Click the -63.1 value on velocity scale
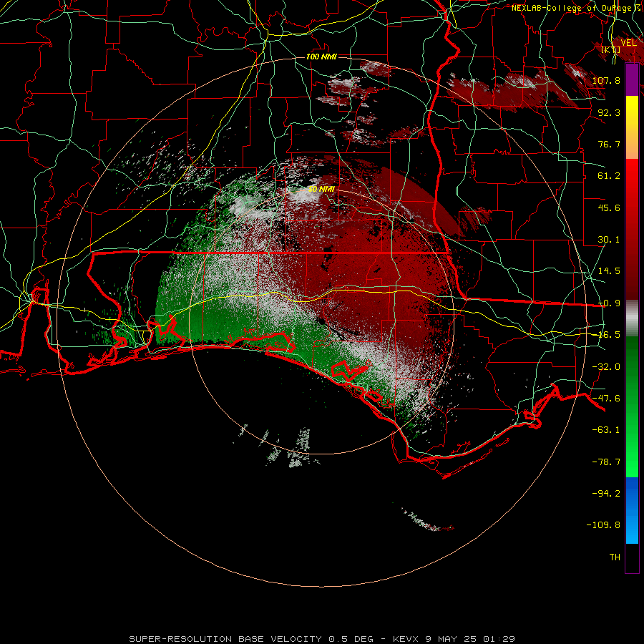The width and height of the screenshot is (644, 644). (606, 430)
